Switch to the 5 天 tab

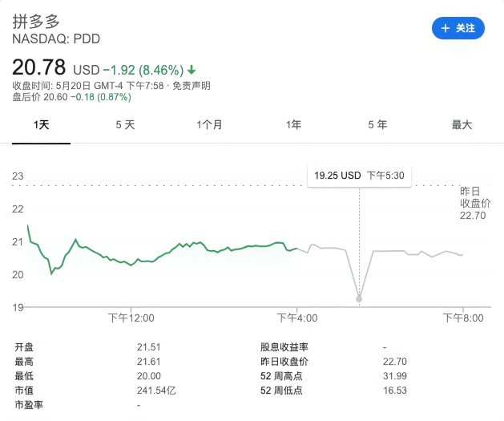(x=125, y=125)
